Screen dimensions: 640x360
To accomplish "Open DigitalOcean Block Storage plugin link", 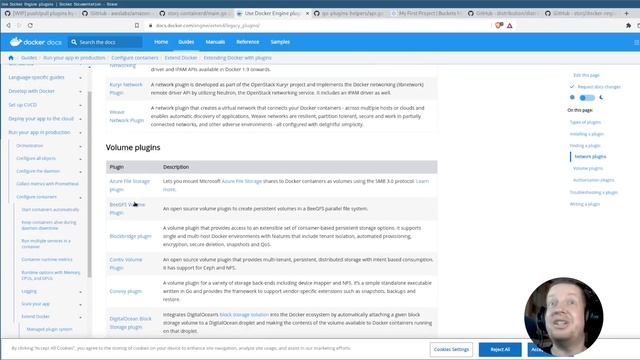I will pos(131,323).
